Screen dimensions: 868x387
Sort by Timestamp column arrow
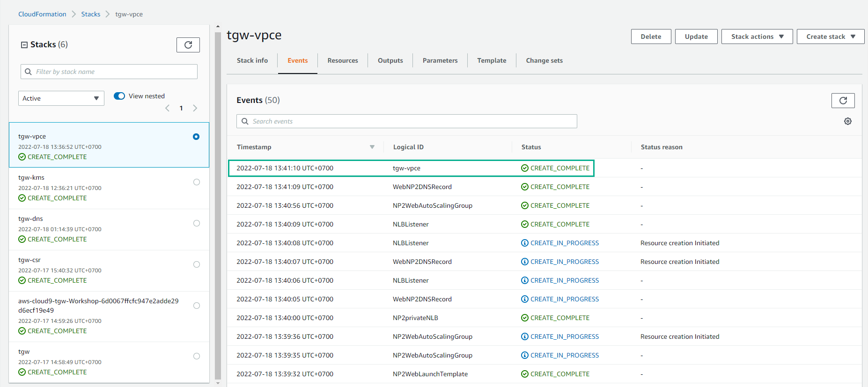tap(372, 147)
